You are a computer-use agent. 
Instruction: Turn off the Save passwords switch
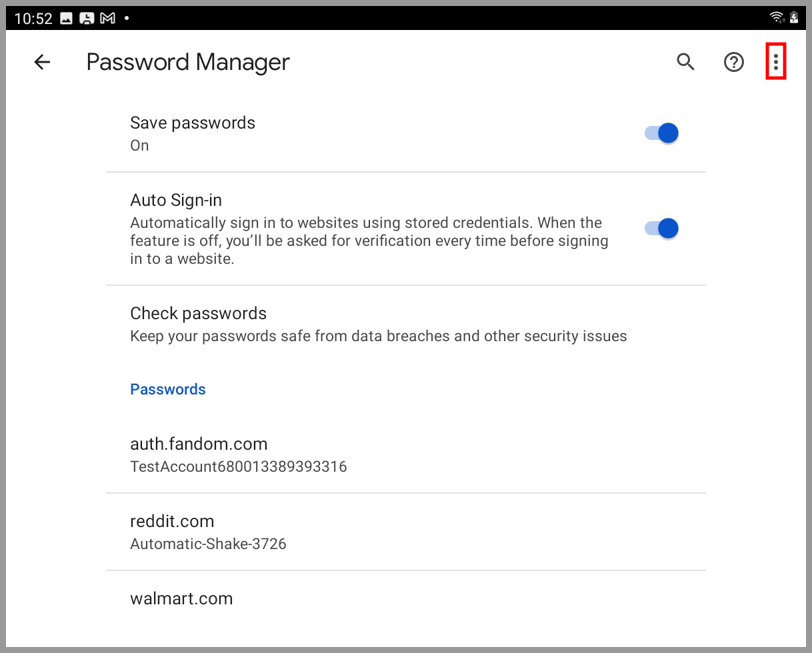coord(661,133)
